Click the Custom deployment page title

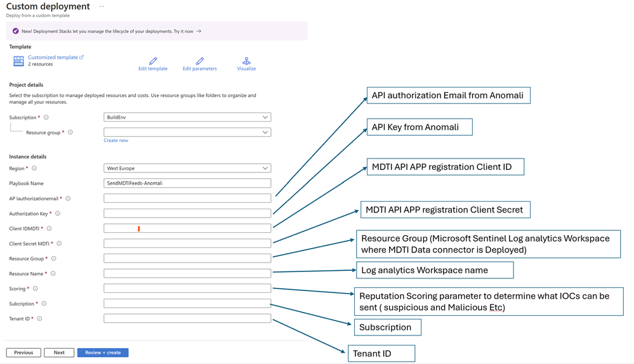click(48, 6)
